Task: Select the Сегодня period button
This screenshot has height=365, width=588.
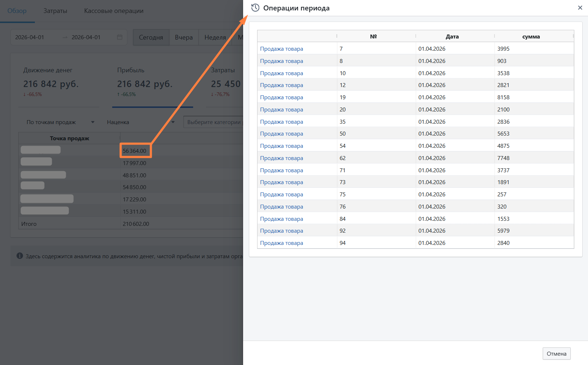Action: (151, 37)
